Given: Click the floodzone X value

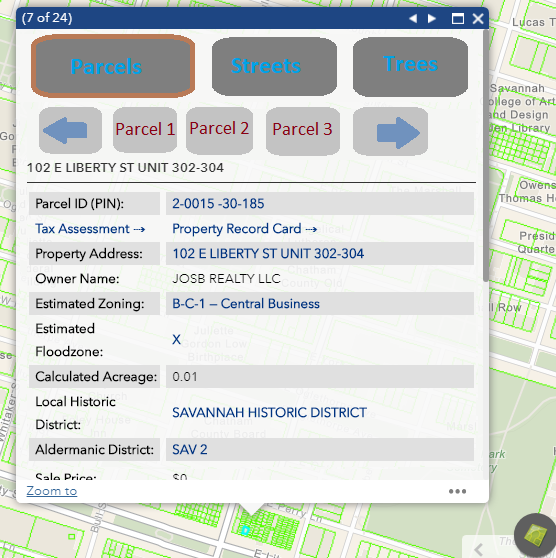Looking at the screenshot, I should pos(176,340).
